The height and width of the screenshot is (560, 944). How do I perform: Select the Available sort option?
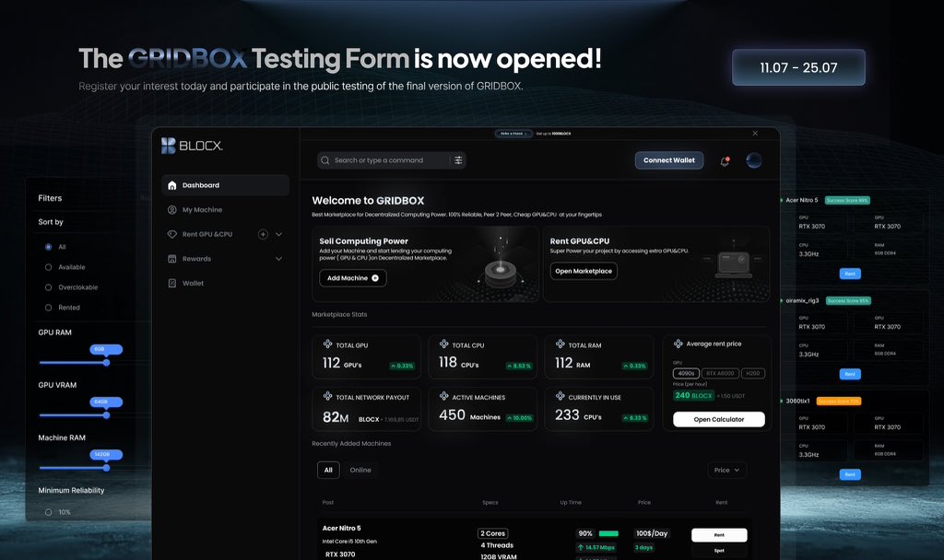(x=48, y=267)
